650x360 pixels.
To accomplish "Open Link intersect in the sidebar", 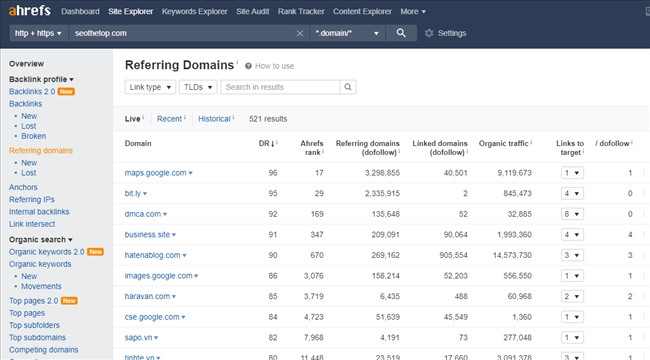I will coord(32,224).
